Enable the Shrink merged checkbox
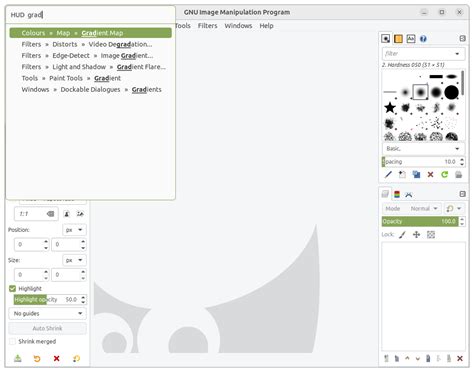Viewport: 474px width, 372px height. point(12,342)
